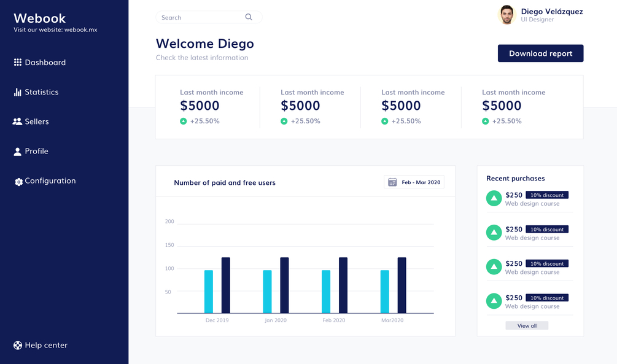The width and height of the screenshot is (617, 364).
Task: Click the Mar2020 axis label
Action: [x=392, y=320]
